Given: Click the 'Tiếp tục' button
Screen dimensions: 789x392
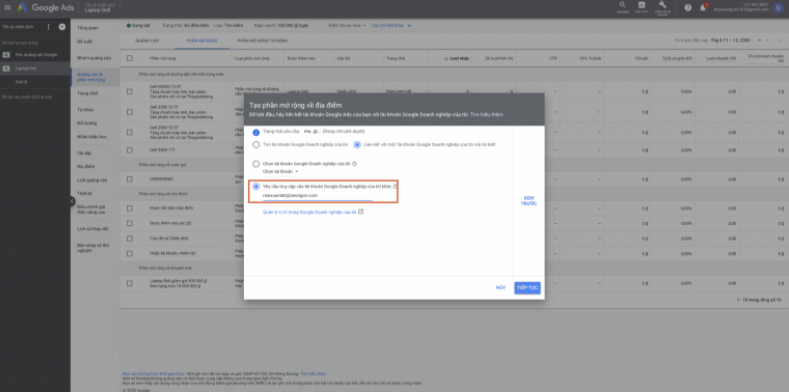Looking at the screenshot, I should 527,288.
